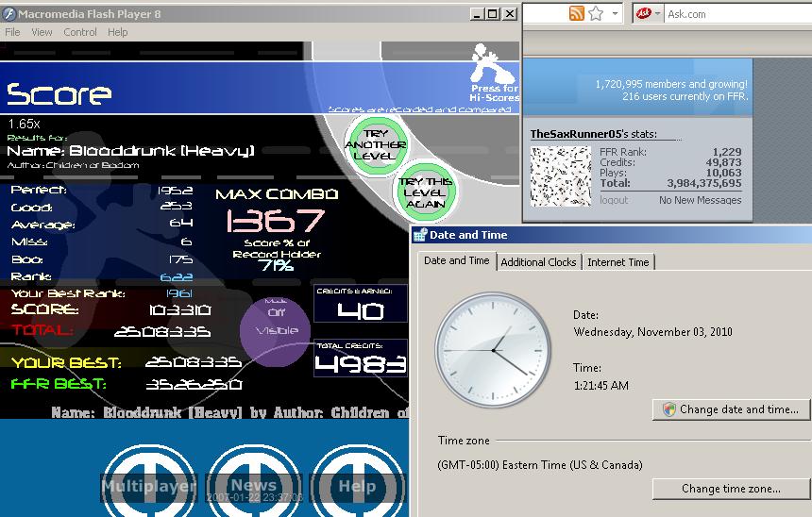This screenshot has height=517, width=812.
Task: Click the bookmark star icon
Action: click(x=596, y=13)
